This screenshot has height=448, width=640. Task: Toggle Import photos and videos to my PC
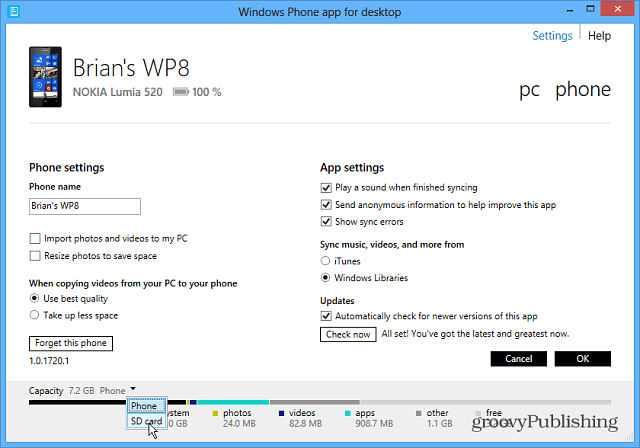pyautogui.click(x=35, y=238)
